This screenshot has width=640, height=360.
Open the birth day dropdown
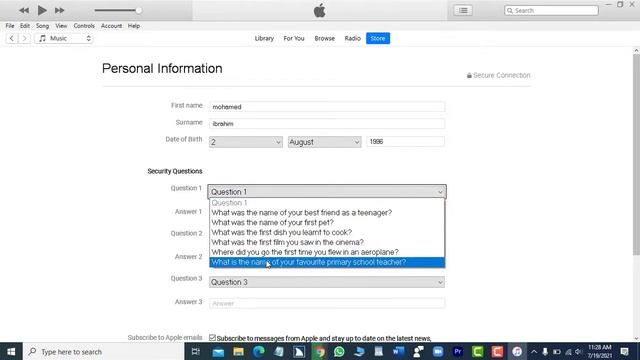(246, 142)
